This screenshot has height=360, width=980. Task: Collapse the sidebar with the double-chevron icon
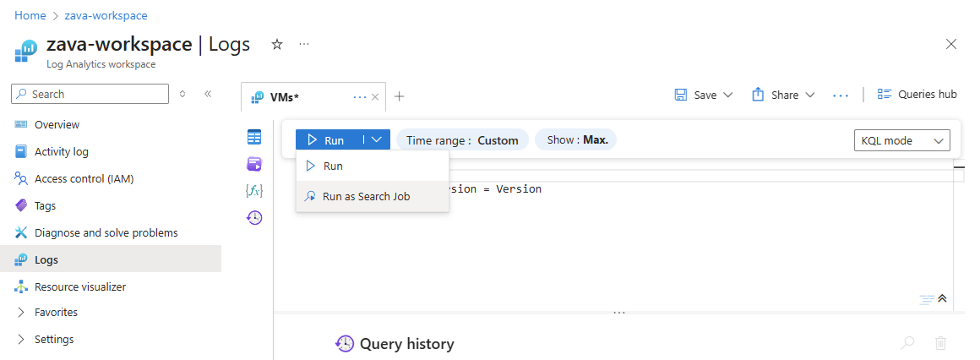tap(208, 94)
